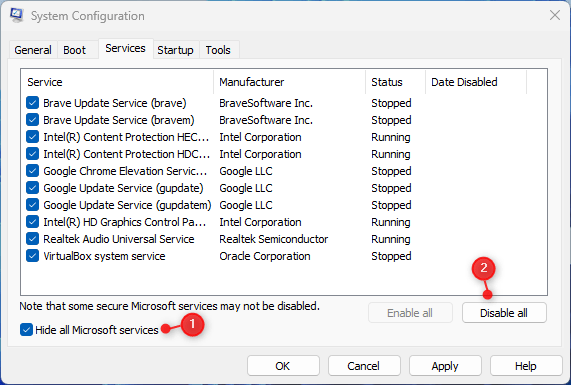Select the Realtek Audio Universal Service name

119,239
